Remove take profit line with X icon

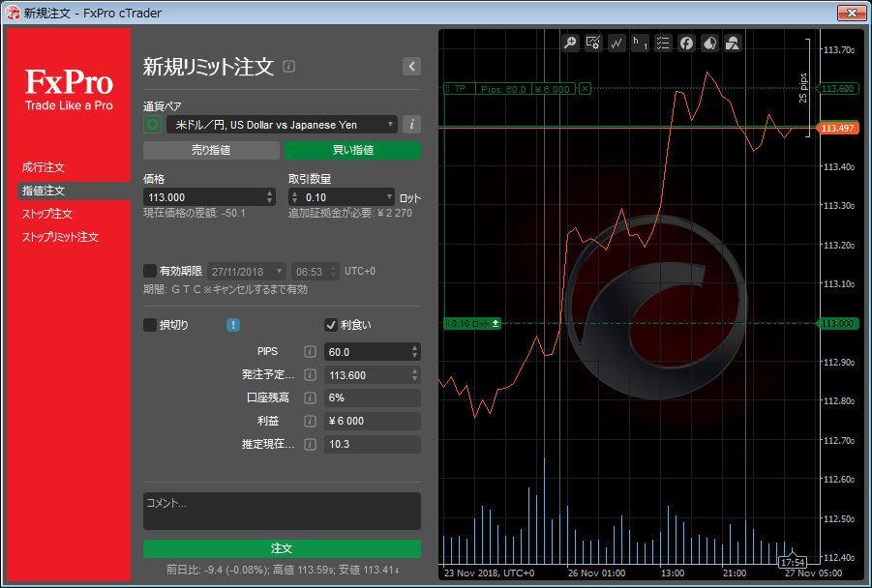click(585, 88)
